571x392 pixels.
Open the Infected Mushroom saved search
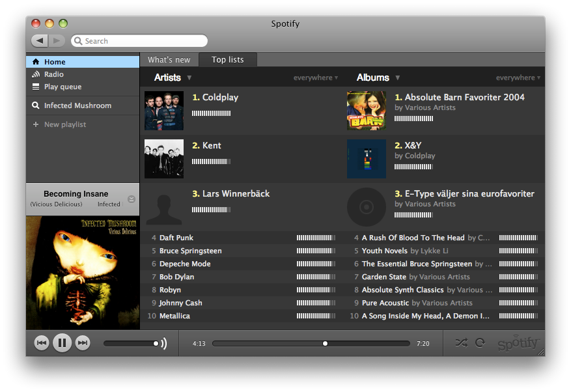[83, 105]
